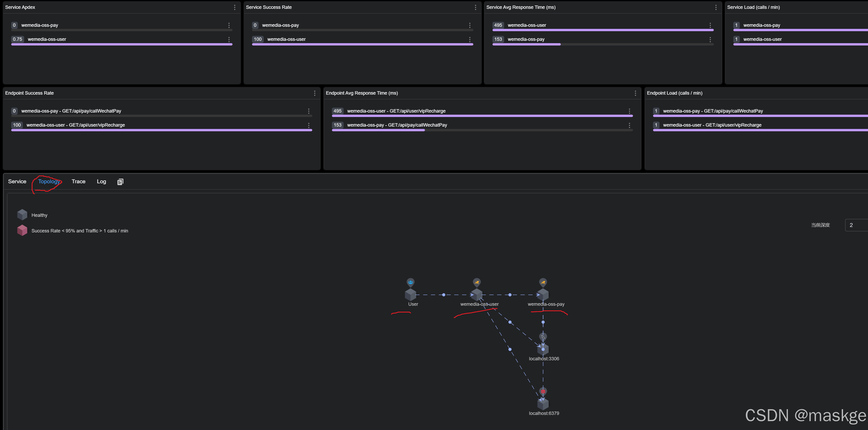Switch to the Trace tab
The height and width of the screenshot is (430, 868).
pos(78,181)
